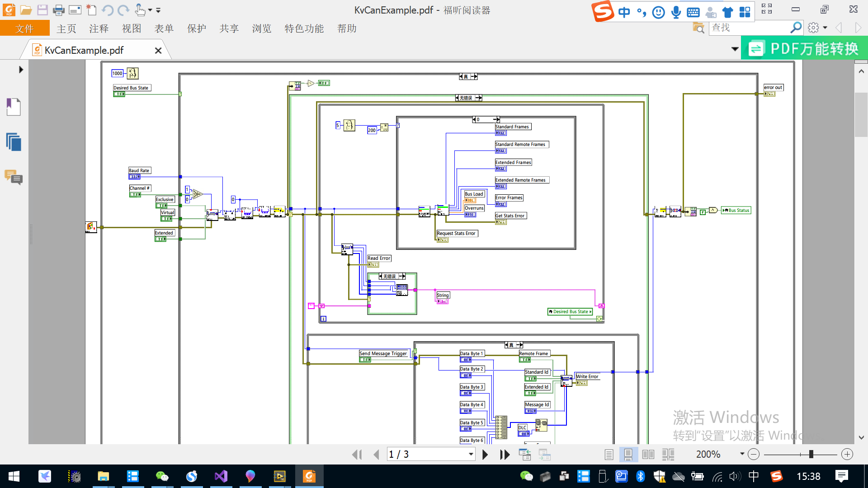The width and height of the screenshot is (868, 488).
Task: Toggle continuous facing view mode
Action: point(668,454)
